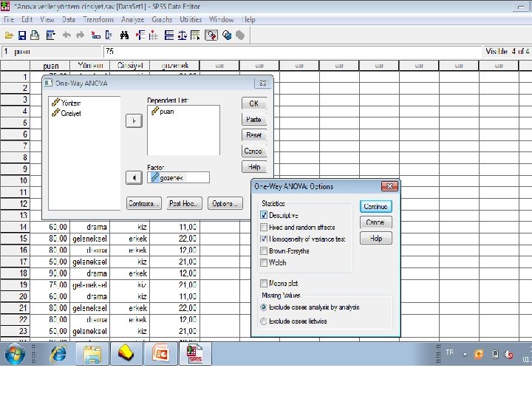Click the gray Show All Variables icon
This screenshot has width=532, height=399.
pos(240,35)
